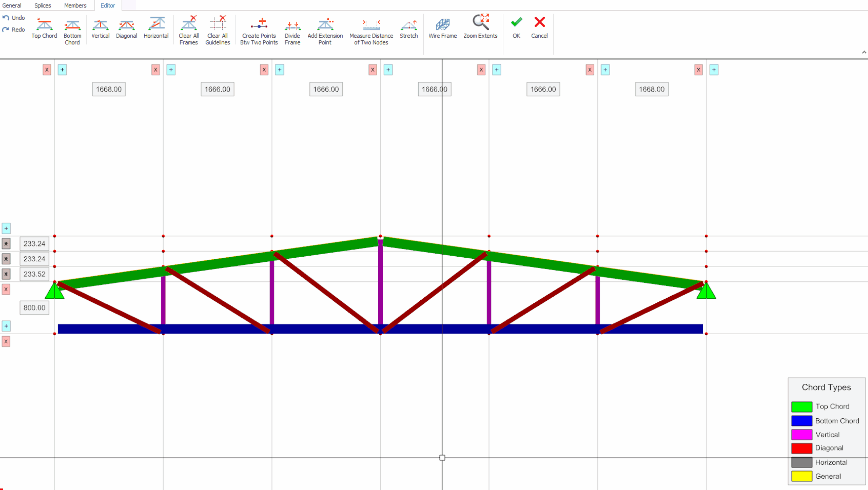Add guideline with leftmost top plus button

point(62,70)
